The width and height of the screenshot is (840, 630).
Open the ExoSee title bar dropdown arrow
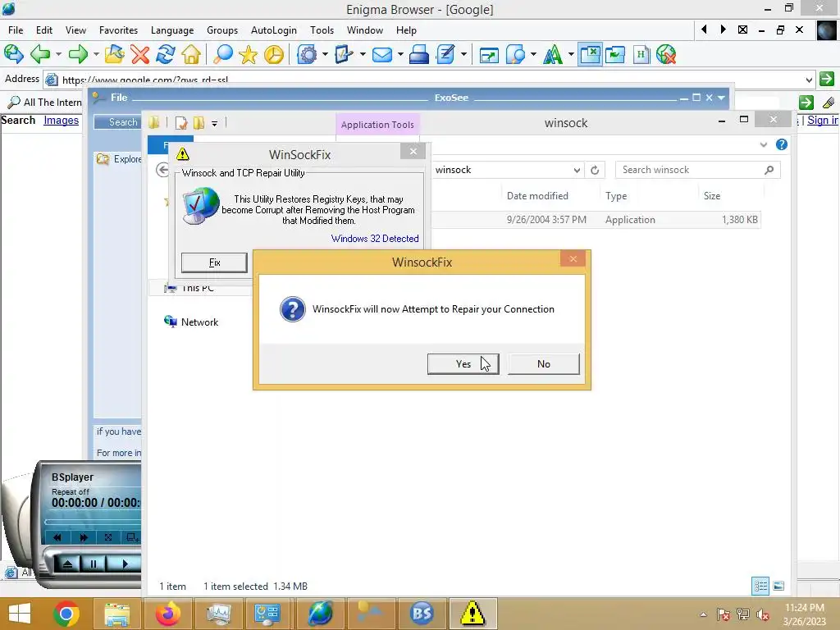[x=721, y=98]
